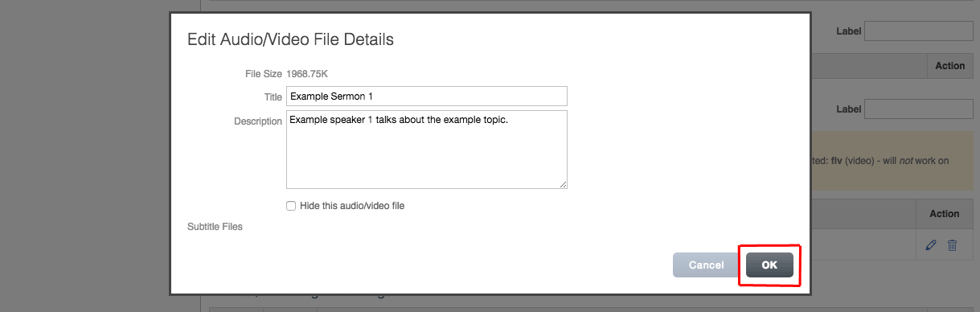Dismiss the dialog with Cancel
The height and width of the screenshot is (312, 980).
[707, 265]
